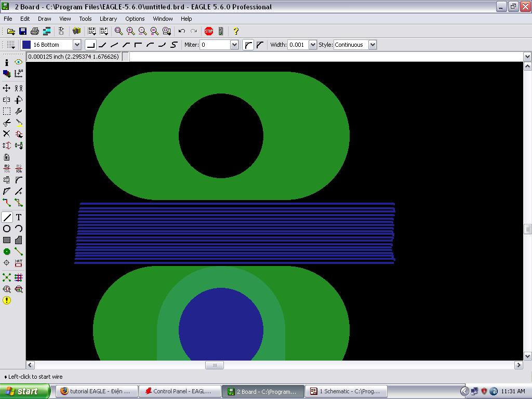Click the Save diskette icon
The height and width of the screenshot is (399, 532).
pos(23,31)
